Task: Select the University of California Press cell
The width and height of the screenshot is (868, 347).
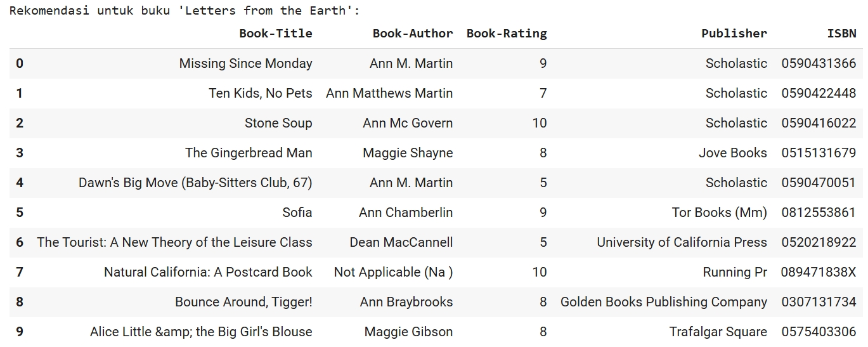Action: (682, 242)
